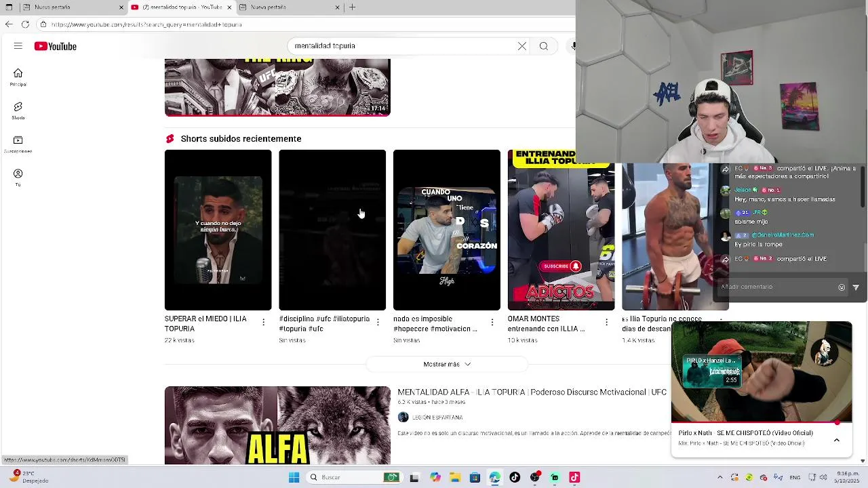Click SUPERAR el MIEDO | ILIA TOPURIA title
Screen dimensions: 868x488
[x=205, y=324]
